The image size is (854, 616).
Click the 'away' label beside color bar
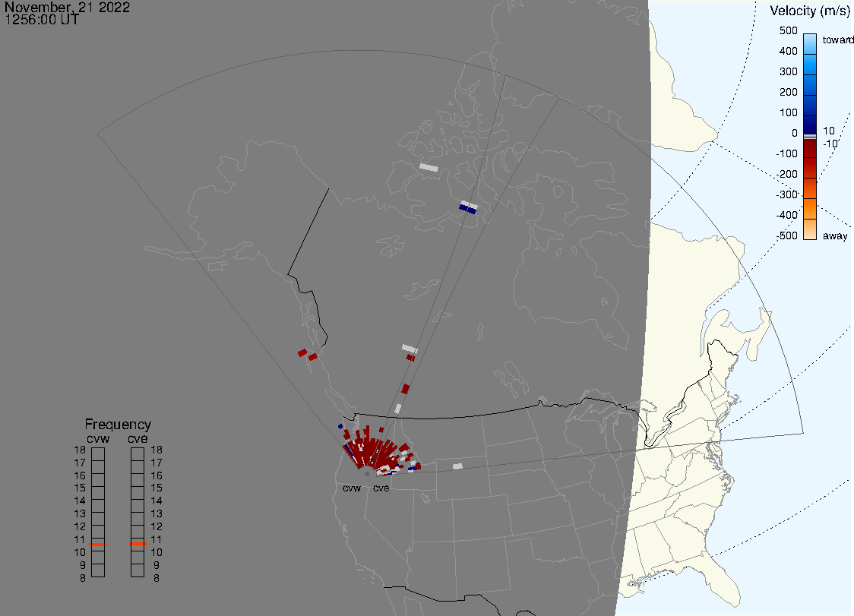835,235
